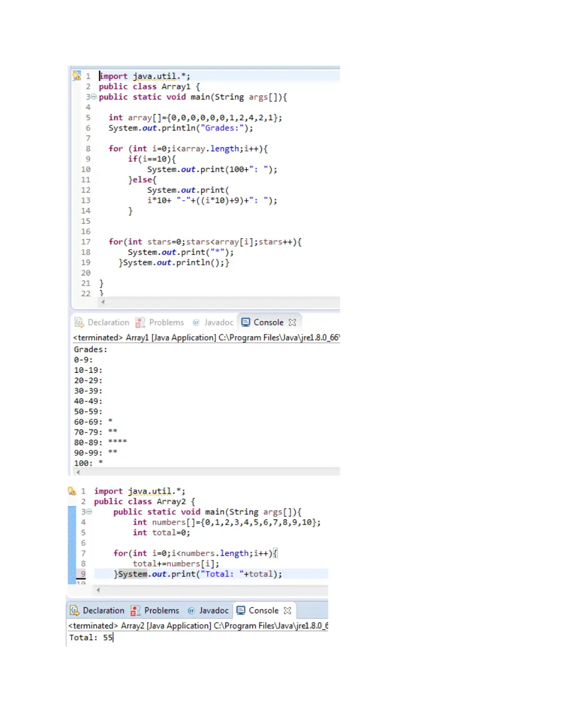Open Declaration tab in upper panel
Viewport: 562px width, 728px height.
102,322
